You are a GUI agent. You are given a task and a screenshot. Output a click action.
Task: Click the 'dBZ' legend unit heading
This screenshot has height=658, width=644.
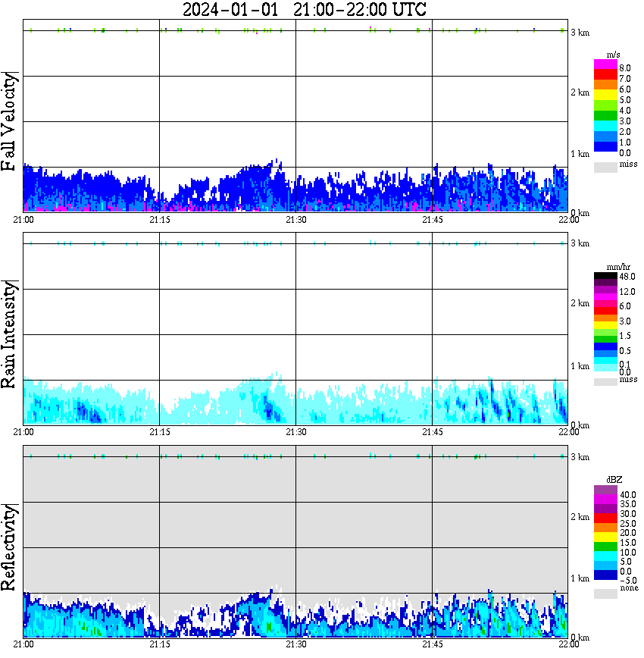614,480
